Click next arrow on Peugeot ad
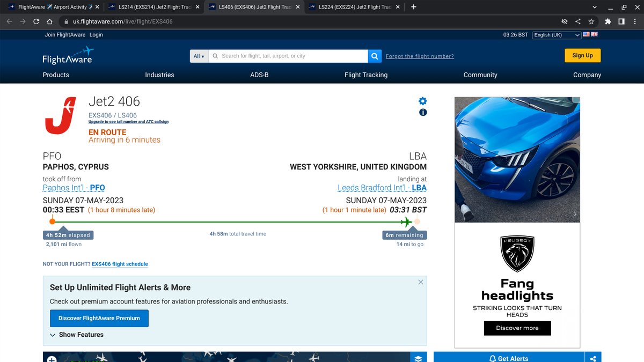The height and width of the screenshot is (362, 644). tap(575, 215)
